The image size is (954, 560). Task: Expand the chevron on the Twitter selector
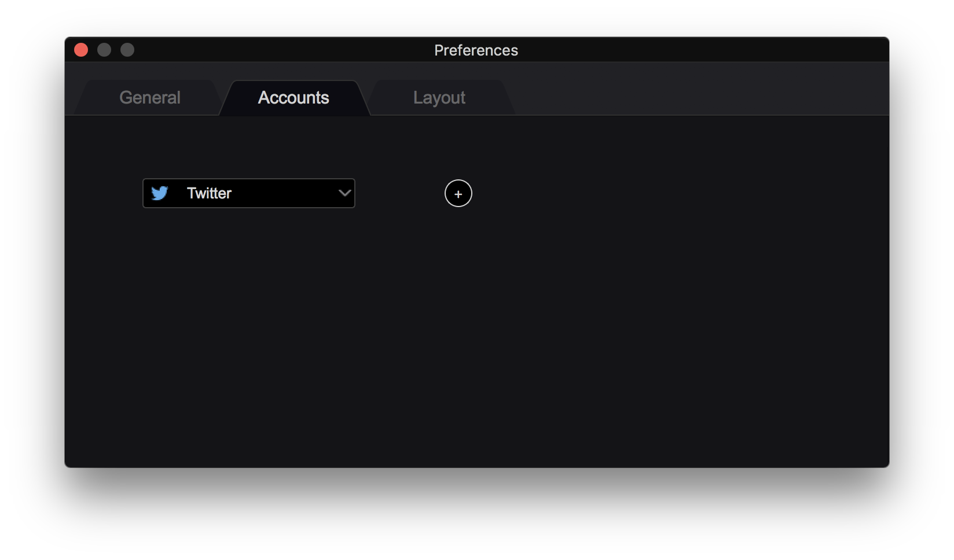344,193
